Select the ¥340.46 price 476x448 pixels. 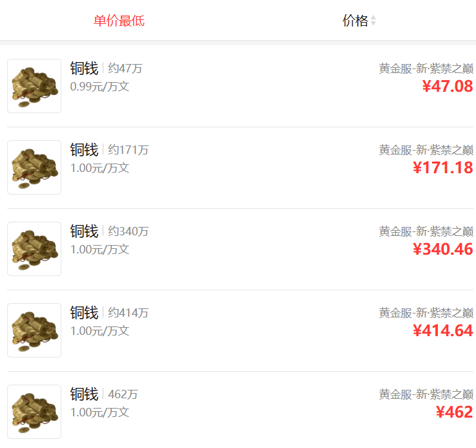(443, 250)
